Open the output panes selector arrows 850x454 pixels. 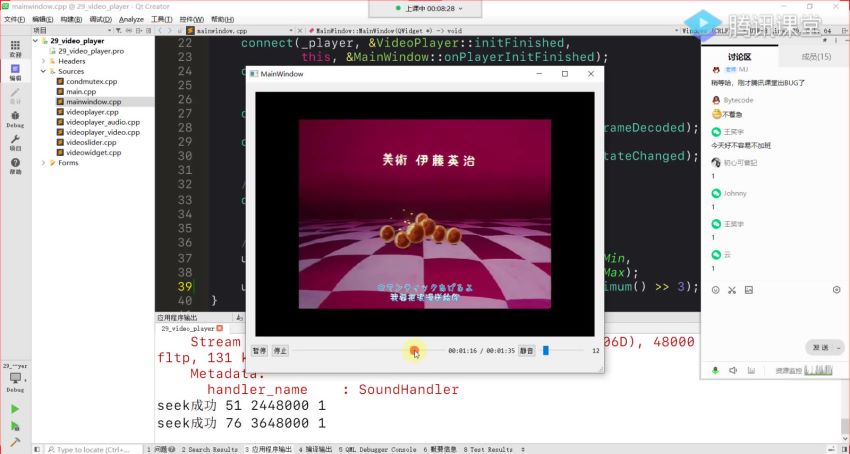[523, 449]
